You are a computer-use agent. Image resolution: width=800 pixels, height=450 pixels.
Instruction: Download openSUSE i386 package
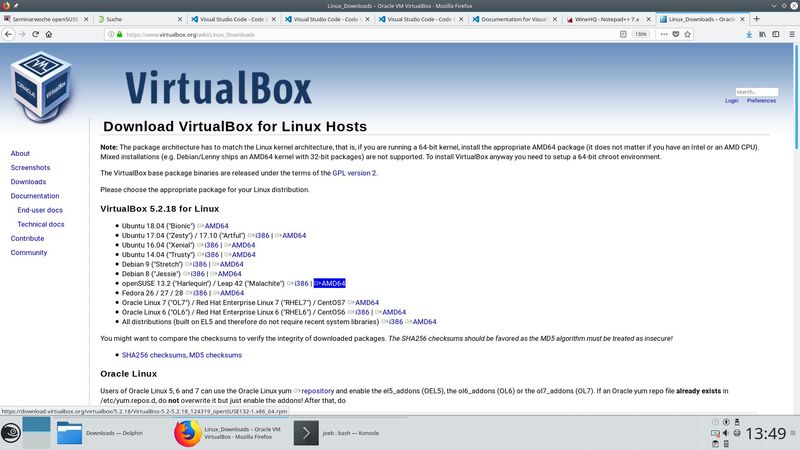302,283
